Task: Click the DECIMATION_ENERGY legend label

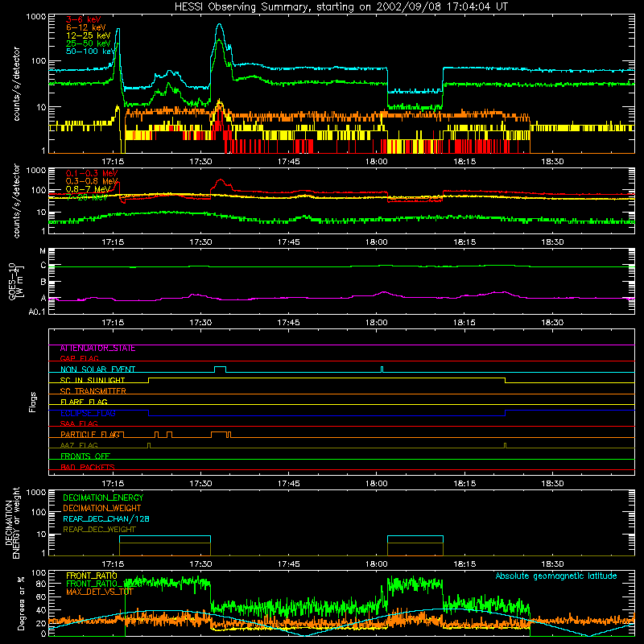Action: click(103, 497)
